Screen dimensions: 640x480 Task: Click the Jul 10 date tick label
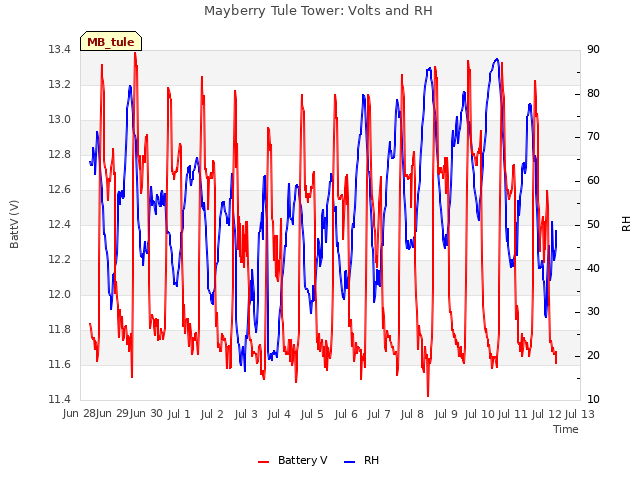coord(480,414)
